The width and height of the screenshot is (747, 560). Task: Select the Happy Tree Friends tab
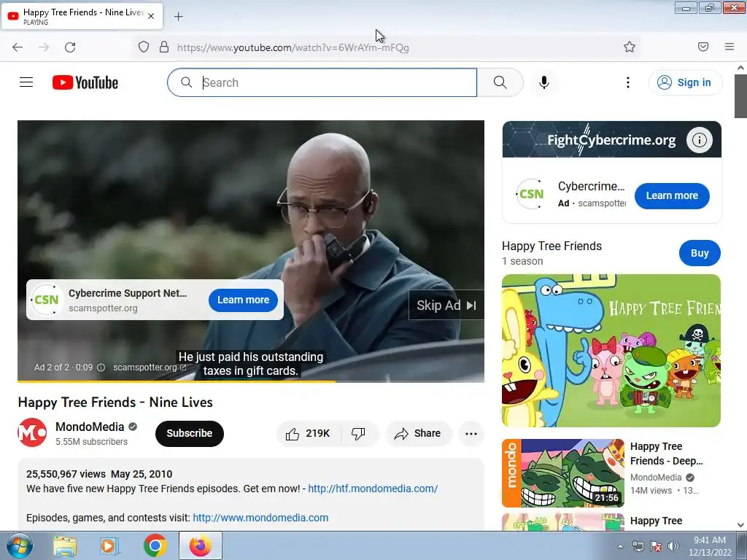82,16
